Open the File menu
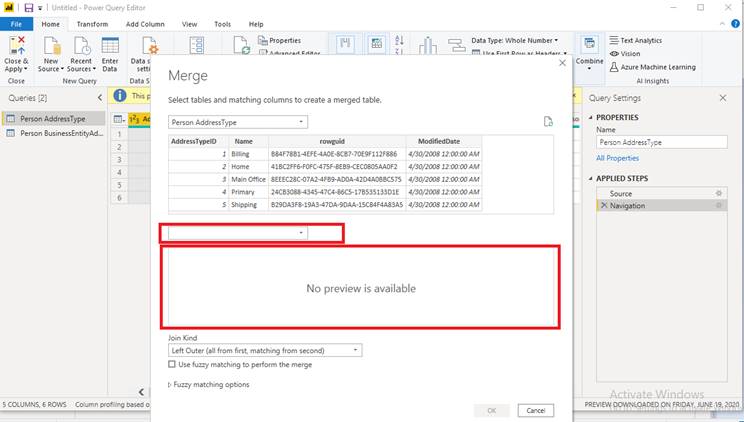The width and height of the screenshot is (744, 422). click(16, 24)
